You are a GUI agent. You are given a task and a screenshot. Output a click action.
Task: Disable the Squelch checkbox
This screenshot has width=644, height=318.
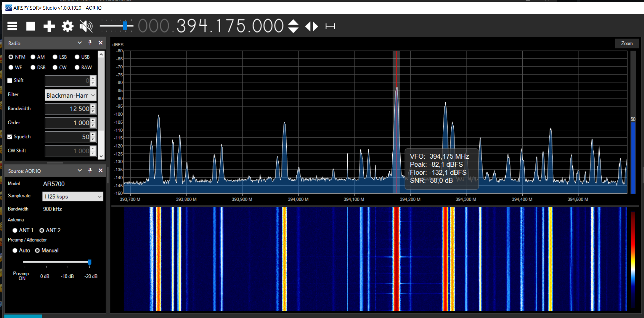click(x=10, y=137)
